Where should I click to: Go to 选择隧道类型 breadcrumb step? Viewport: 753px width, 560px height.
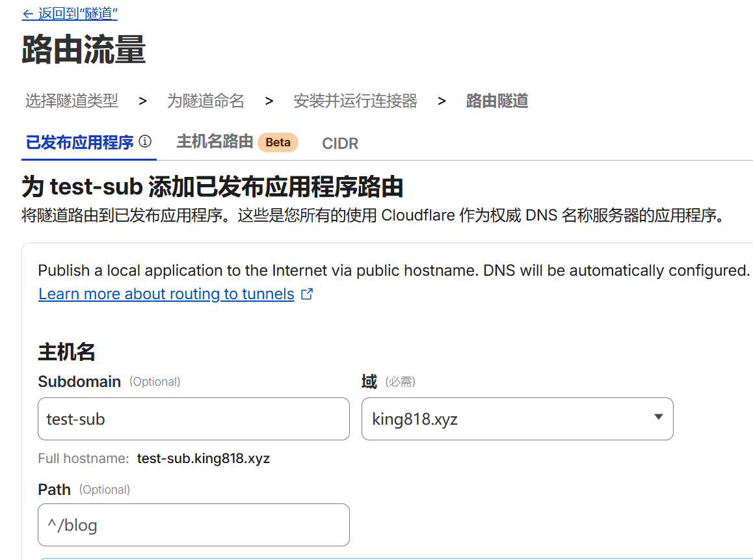[72, 101]
